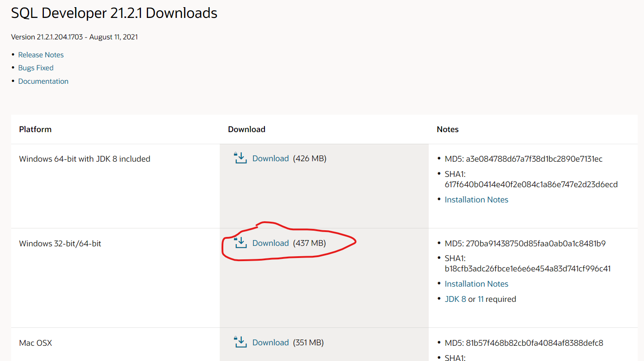Click the Windows 64-bit with JDK 8 included label
644x361 pixels.
85,159
